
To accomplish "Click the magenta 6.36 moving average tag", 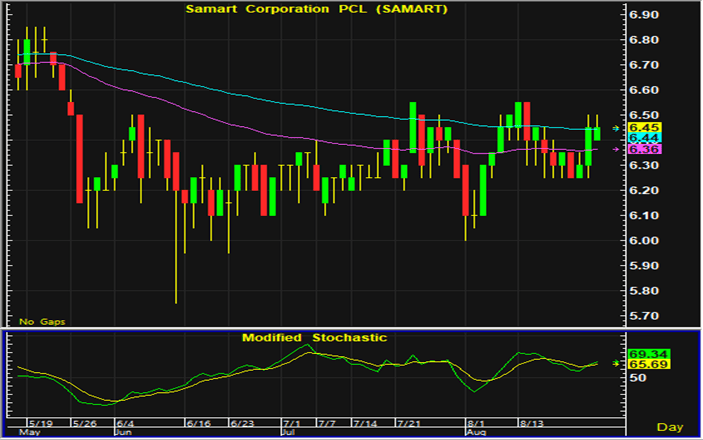I will [x=640, y=149].
